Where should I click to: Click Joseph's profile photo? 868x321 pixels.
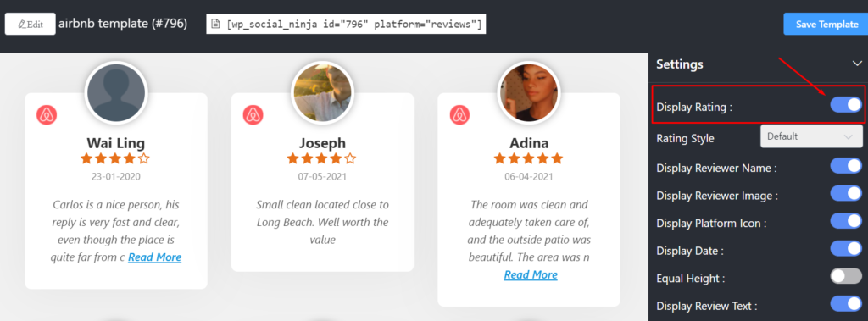tap(322, 93)
